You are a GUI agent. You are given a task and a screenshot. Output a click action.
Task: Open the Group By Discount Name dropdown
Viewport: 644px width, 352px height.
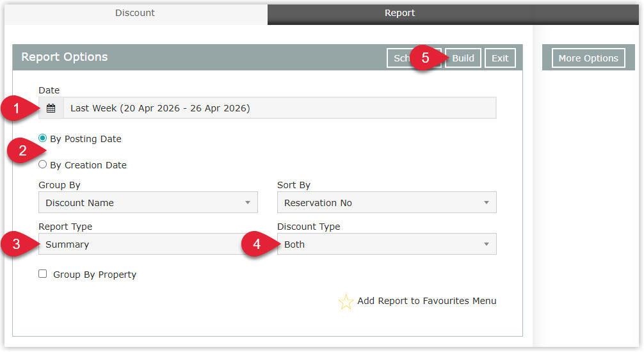(148, 202)
